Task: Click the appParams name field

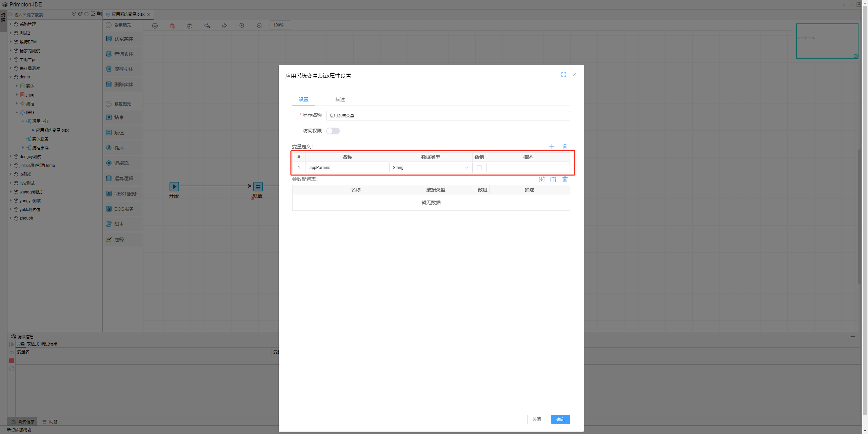Action: pos(347,168)
